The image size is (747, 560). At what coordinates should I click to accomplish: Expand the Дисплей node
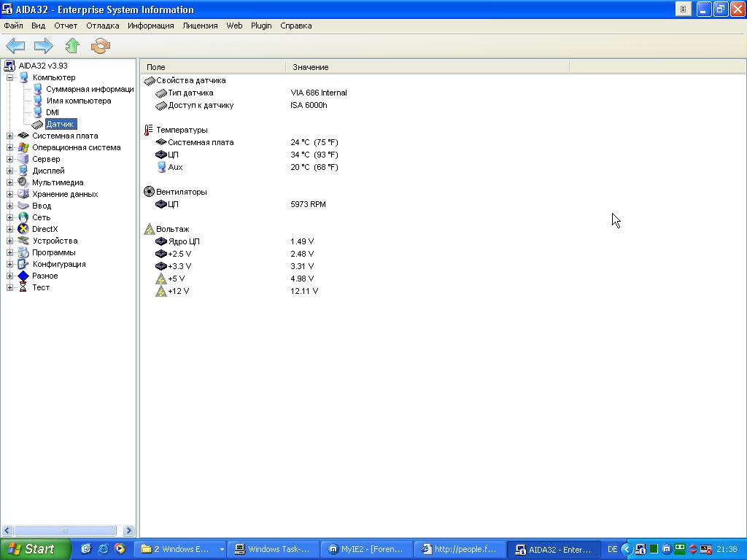(9, 171)
